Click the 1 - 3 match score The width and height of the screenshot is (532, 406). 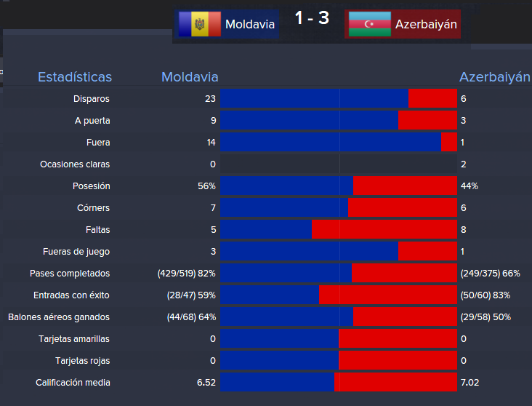312,18
